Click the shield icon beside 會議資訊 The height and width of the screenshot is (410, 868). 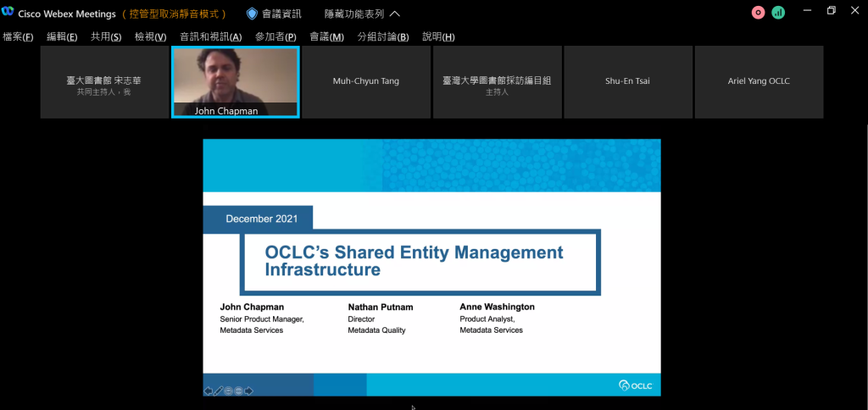click(x=252, y=14)
